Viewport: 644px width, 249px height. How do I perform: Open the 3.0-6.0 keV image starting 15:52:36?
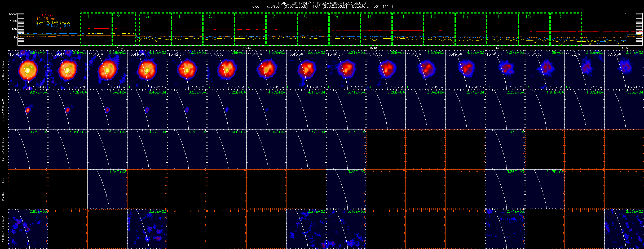[584, 70]
